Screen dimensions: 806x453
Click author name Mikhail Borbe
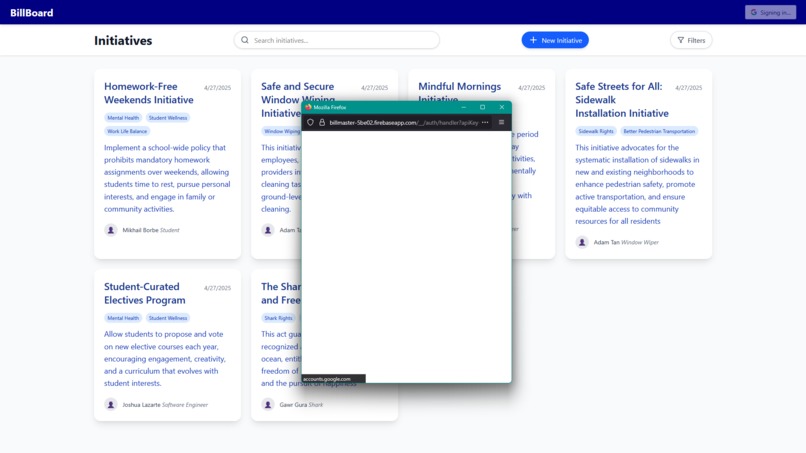[140, 230]
